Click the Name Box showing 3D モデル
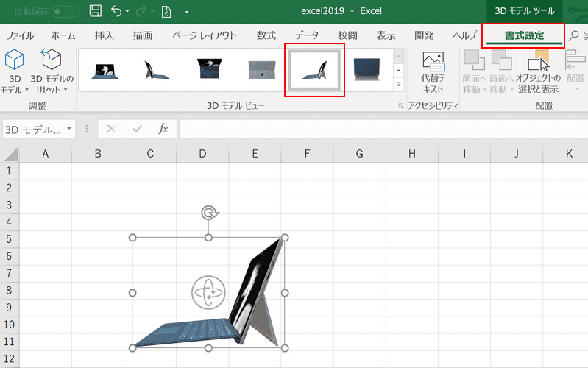The width and height of the screenshot is (588, 368). click(x=33, y=130)
